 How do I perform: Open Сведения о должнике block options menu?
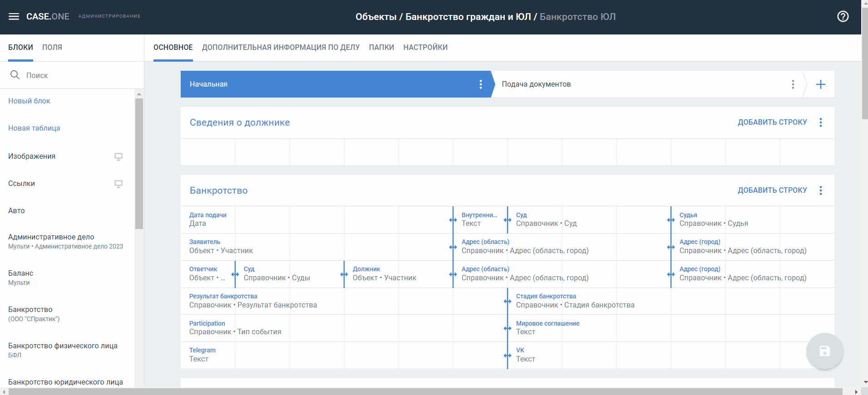click(820, 122)
